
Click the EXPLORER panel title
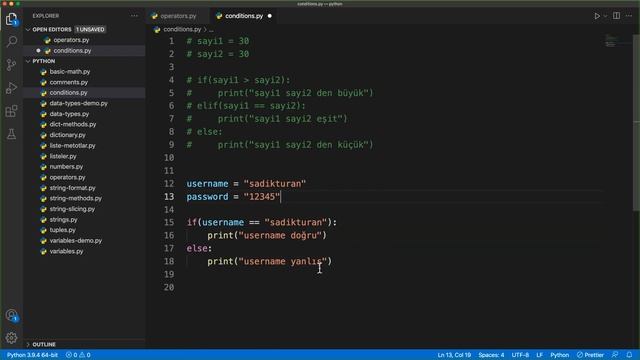click(x=46, y=16)
